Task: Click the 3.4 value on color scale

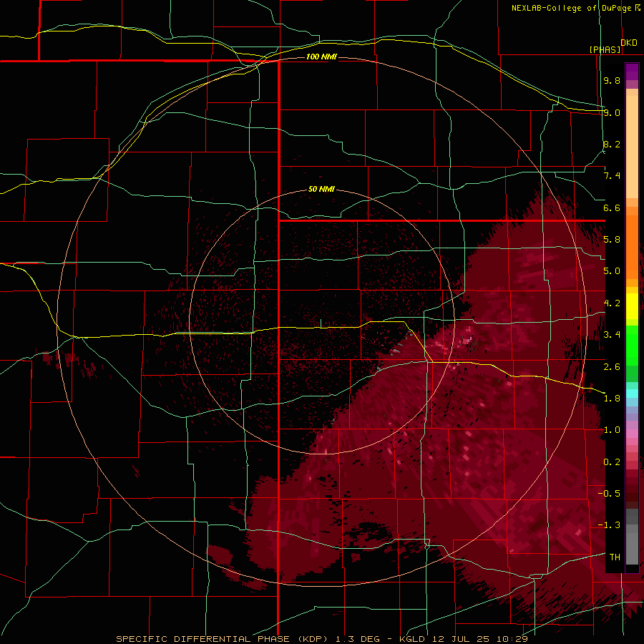Action: click(x=612, y=335)
